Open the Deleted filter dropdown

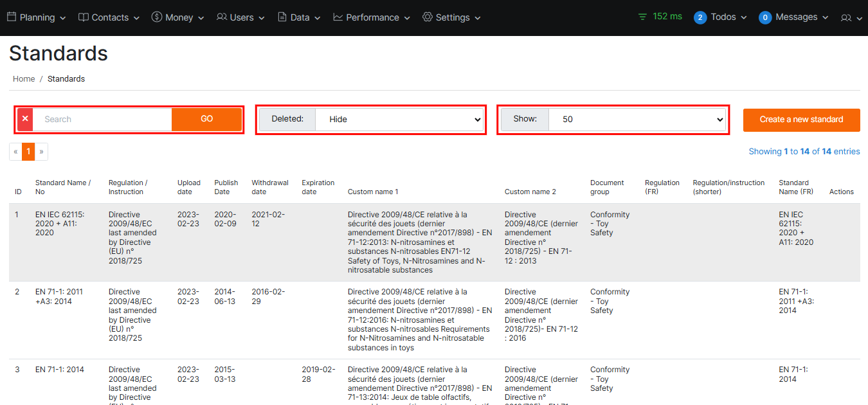tap(399, 120)
